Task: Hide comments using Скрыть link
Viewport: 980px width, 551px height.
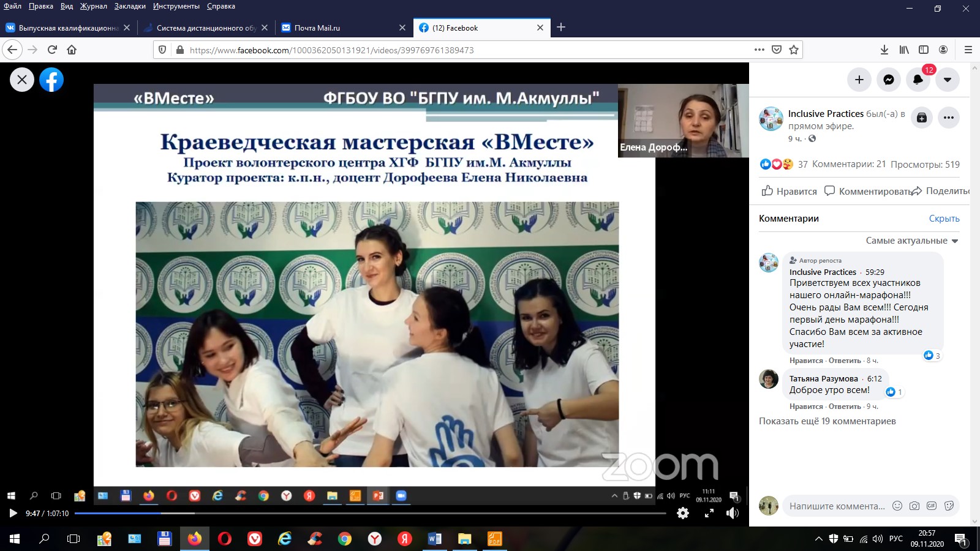Action: 944,219
